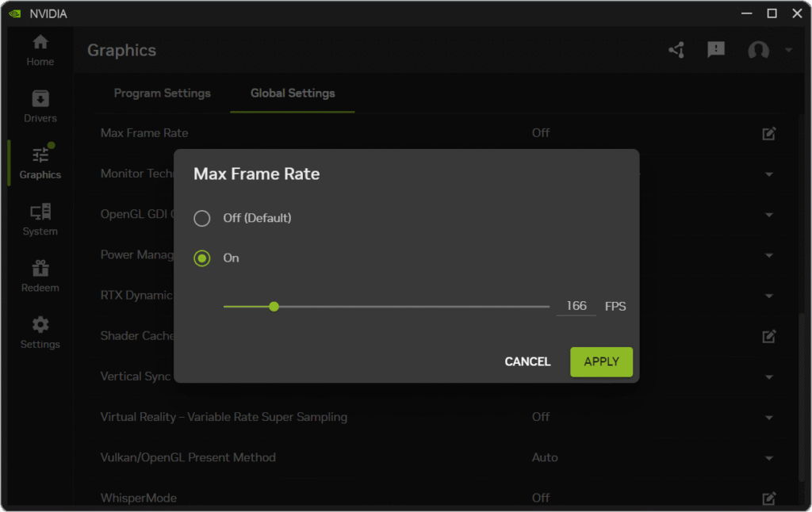Click the user account avatar
This screenshot has width=812, height=512.
[758, 50]
